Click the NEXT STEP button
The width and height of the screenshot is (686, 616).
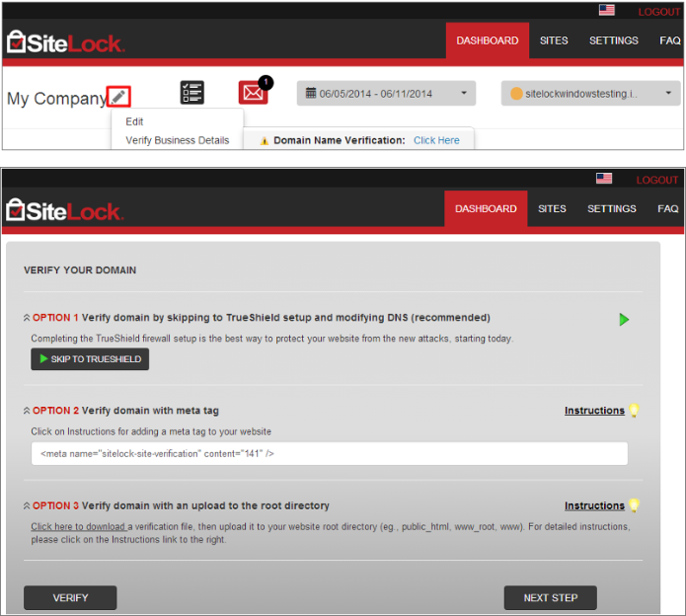point(551,597)
